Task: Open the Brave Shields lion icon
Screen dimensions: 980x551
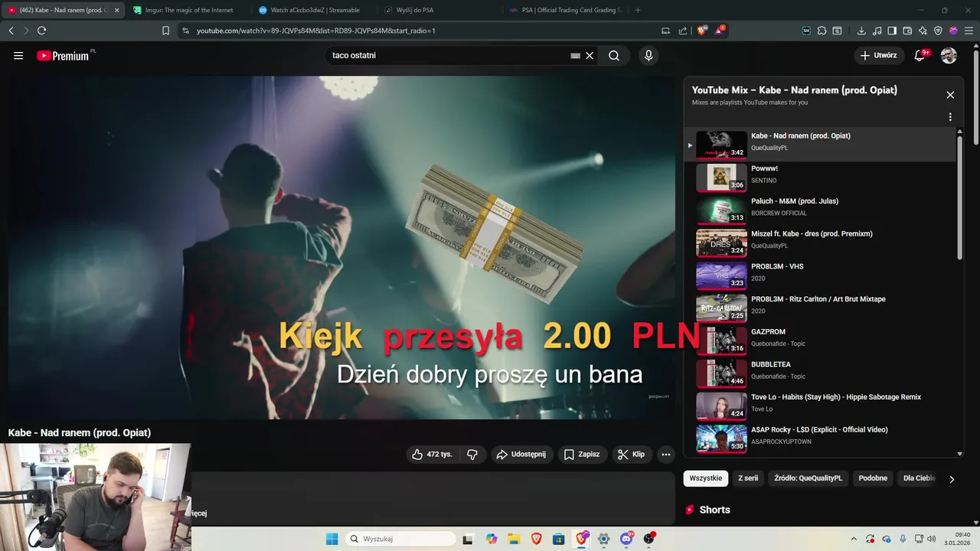Action: click(x=702, y=31)
